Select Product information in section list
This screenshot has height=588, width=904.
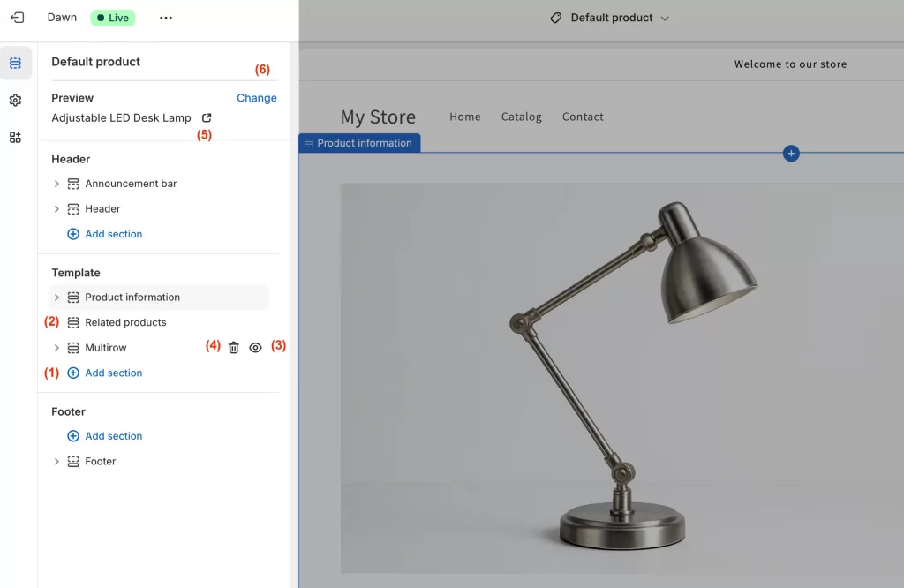tap(159, 298)
